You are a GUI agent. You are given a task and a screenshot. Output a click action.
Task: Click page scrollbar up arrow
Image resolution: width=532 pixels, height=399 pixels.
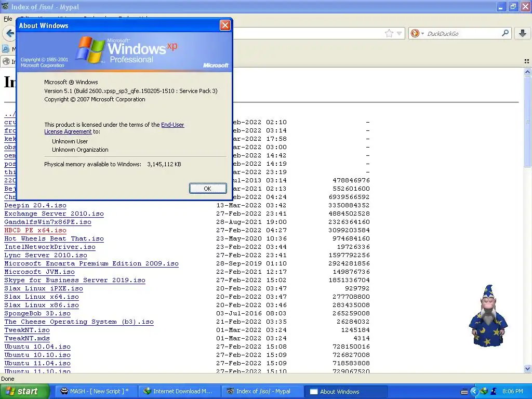pos(527,72)
